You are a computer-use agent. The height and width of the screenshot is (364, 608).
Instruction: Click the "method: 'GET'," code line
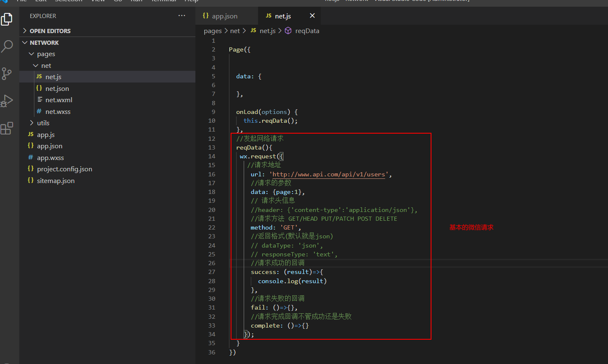click(276, 228)
